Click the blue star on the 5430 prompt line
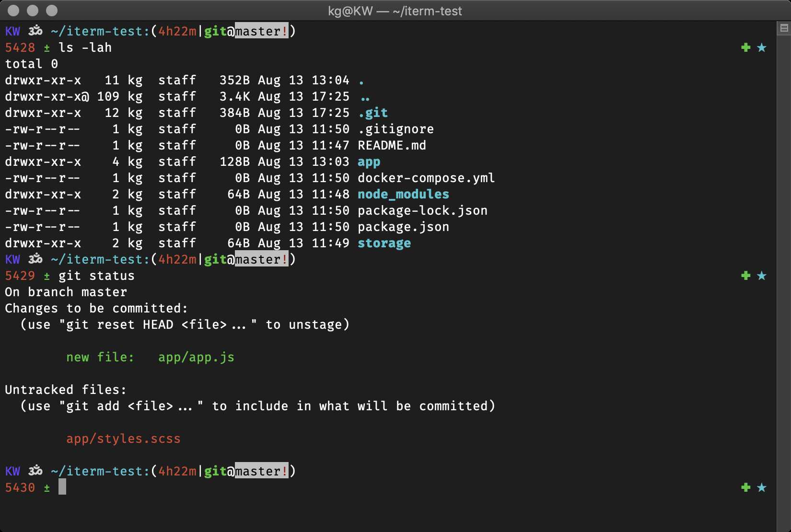This screenshot has height=532, width=791. [x=761, y=487]
